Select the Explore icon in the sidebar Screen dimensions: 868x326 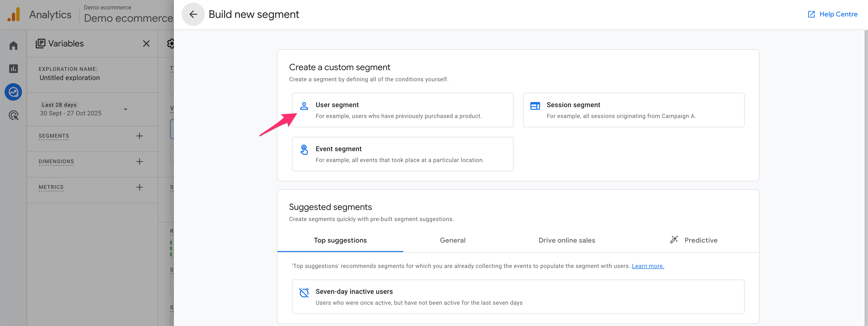pyautogui.click(x=14, y=92)
